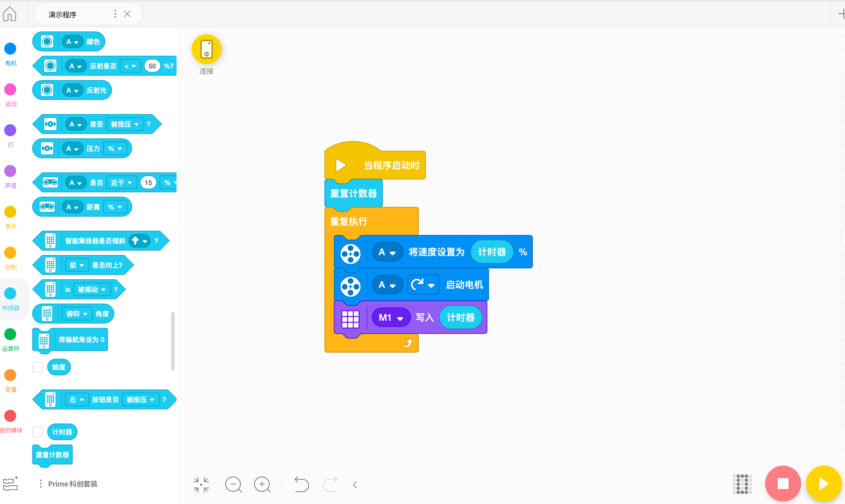Click the palette vertical scrollbar
Image resolution: width=845 pixels, height=504 pixels.
tap(173, 341)
